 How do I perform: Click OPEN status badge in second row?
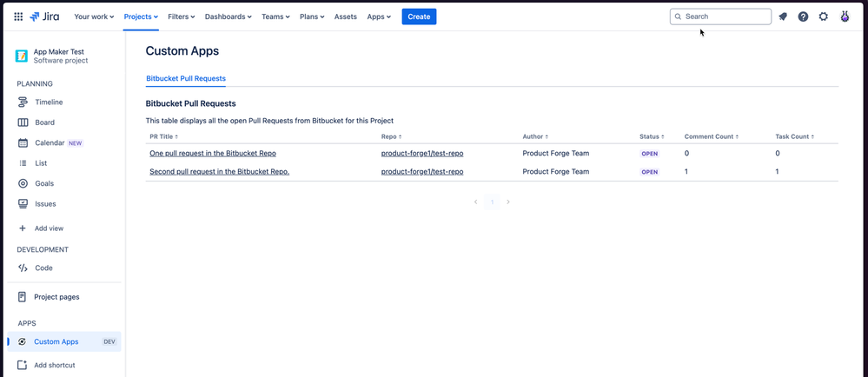tap(649, 172)
